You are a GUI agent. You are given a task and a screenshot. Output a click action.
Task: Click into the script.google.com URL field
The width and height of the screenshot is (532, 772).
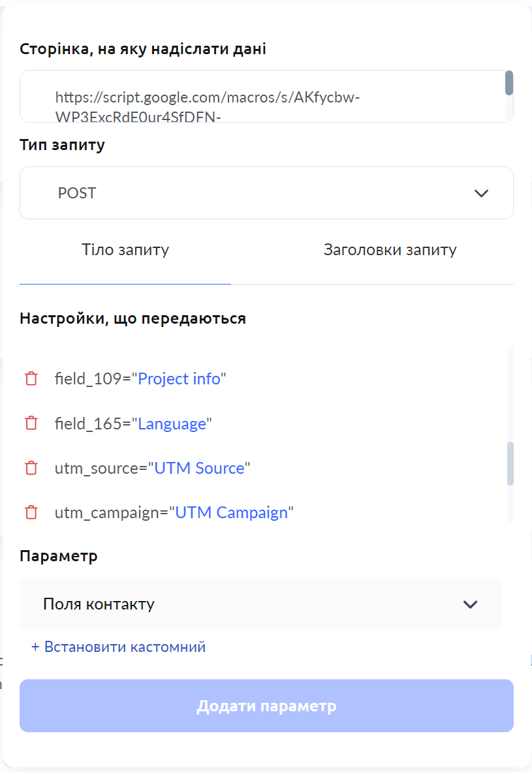pyautogui.click(x=262, y=97)
